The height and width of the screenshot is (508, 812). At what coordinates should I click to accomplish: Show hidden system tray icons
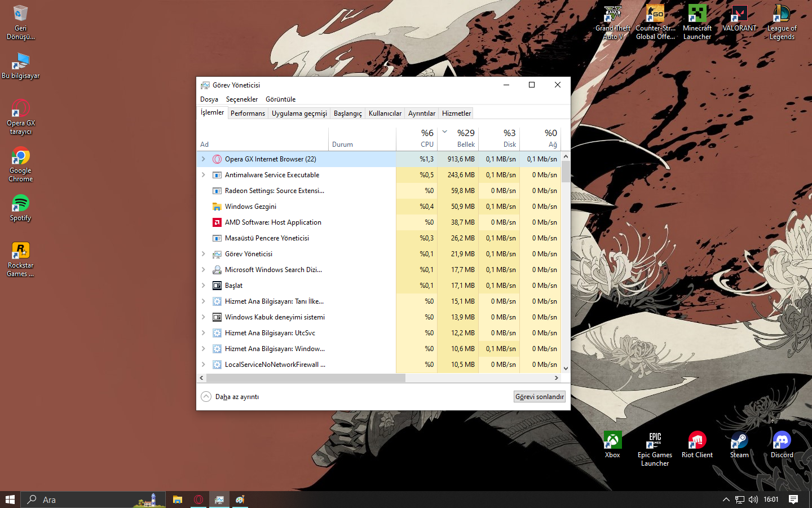[x=726, y=500]
